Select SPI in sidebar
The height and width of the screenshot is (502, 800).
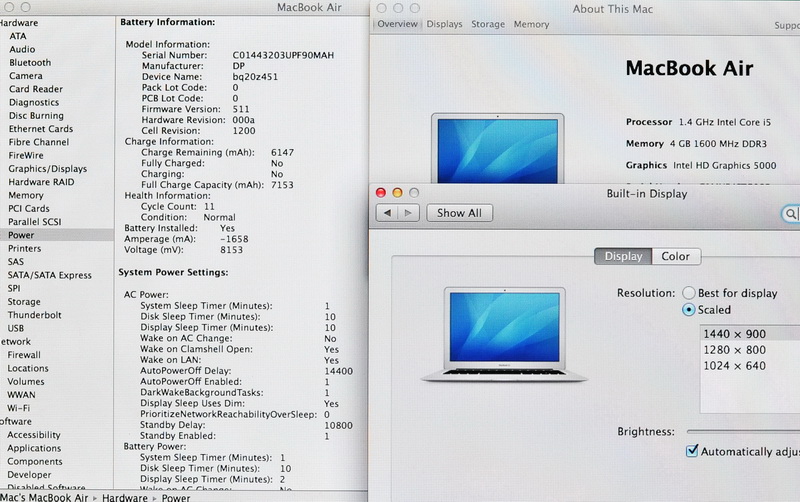click(x=14, y=288)
